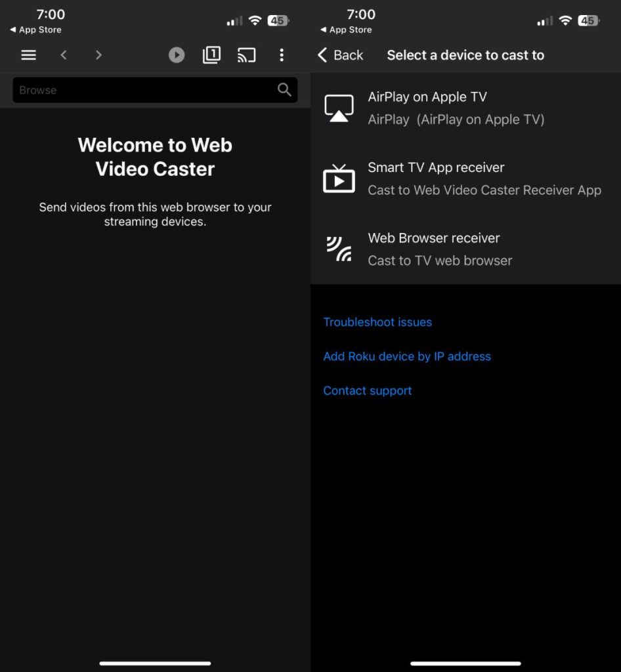Tap the Smart TV App receiver icon
Viewport: 621px width, 672px height.
[x=339, y=178]
